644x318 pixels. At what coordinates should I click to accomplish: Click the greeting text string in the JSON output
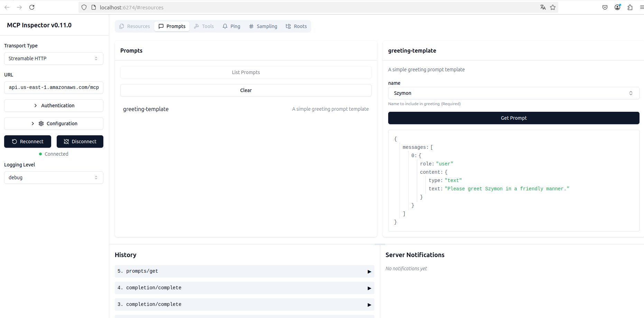[507, 189]
